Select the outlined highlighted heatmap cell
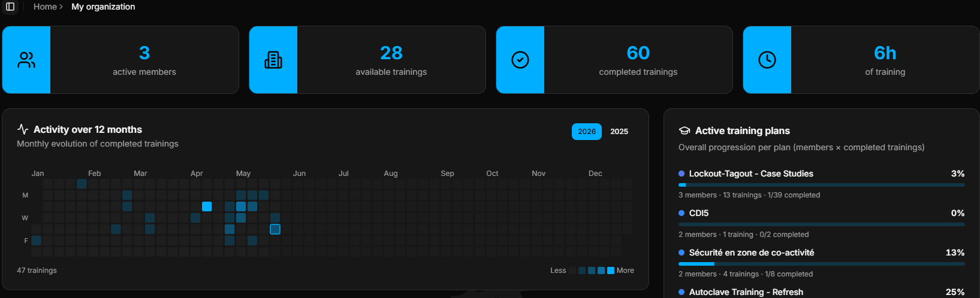The image size is (980, 298). [x=275, y=229]
